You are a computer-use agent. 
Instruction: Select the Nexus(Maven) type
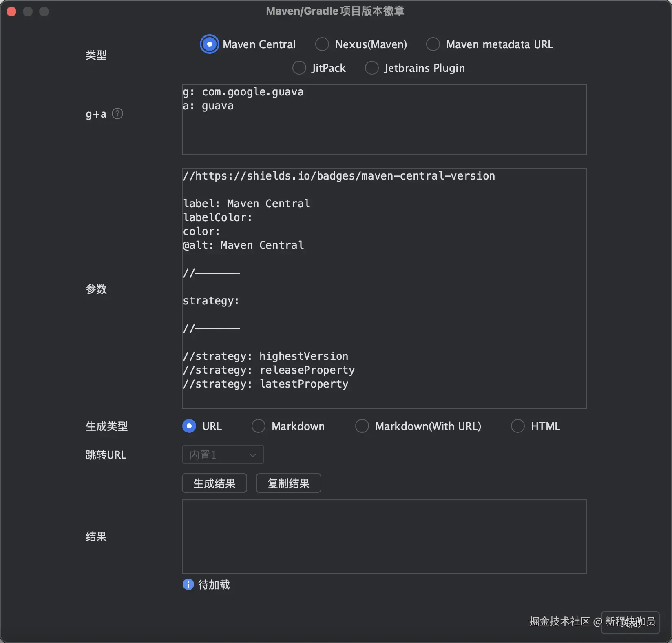point(322,44)
